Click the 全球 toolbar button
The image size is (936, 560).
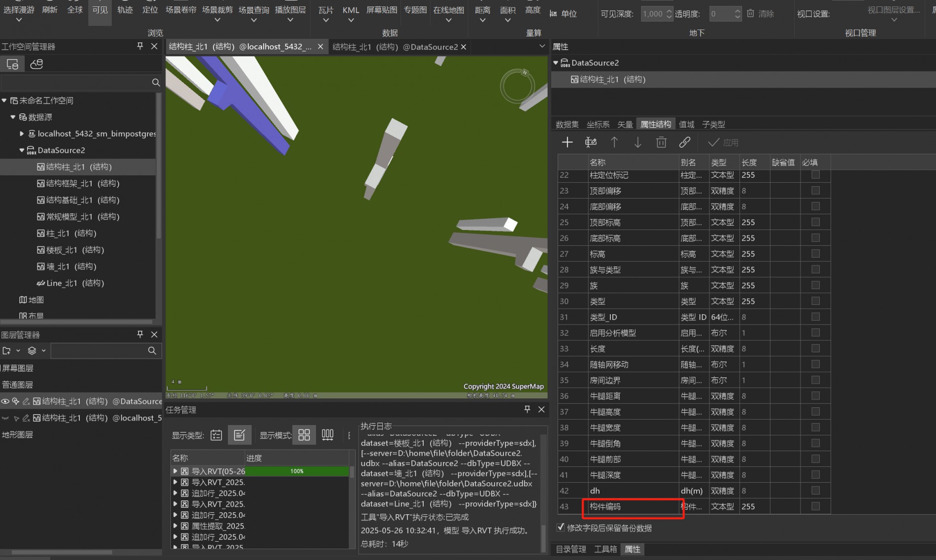coord(75,10)
